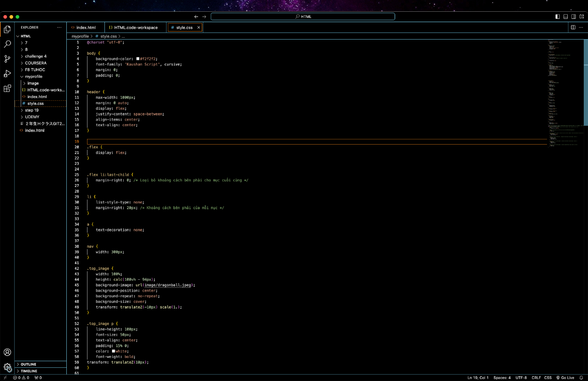Open the Extensions view
The height and width of the screenshot is (381, 588).
coord(7,88)
